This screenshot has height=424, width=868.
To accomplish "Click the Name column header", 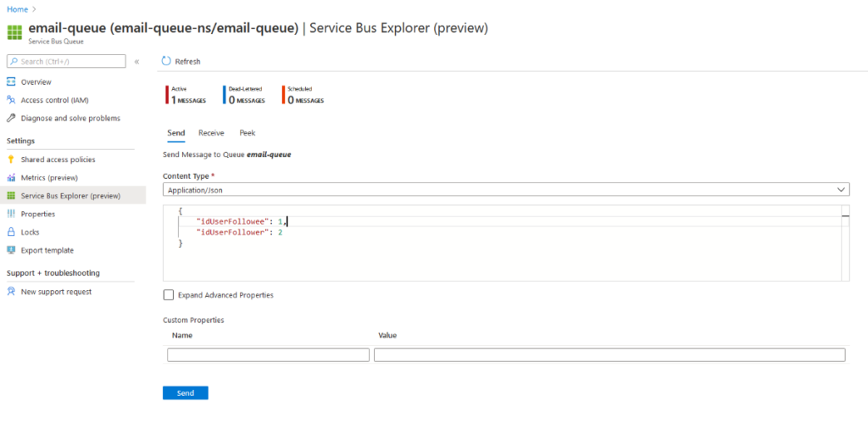I will [182, 336].
